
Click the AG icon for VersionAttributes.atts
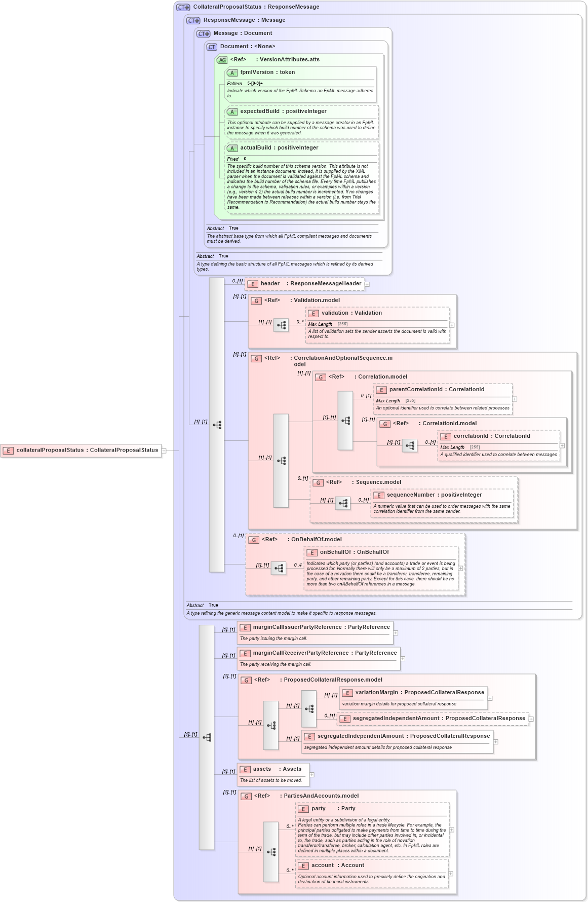click(222, 60)
